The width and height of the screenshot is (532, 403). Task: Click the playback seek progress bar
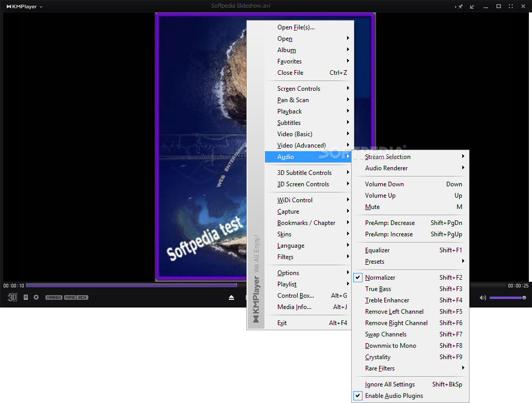136,285
